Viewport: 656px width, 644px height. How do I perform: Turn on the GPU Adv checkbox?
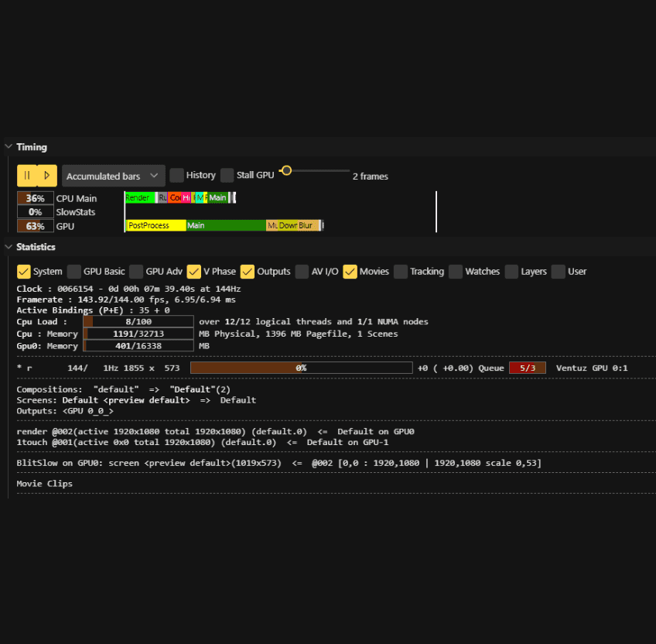tap(136, 272)
